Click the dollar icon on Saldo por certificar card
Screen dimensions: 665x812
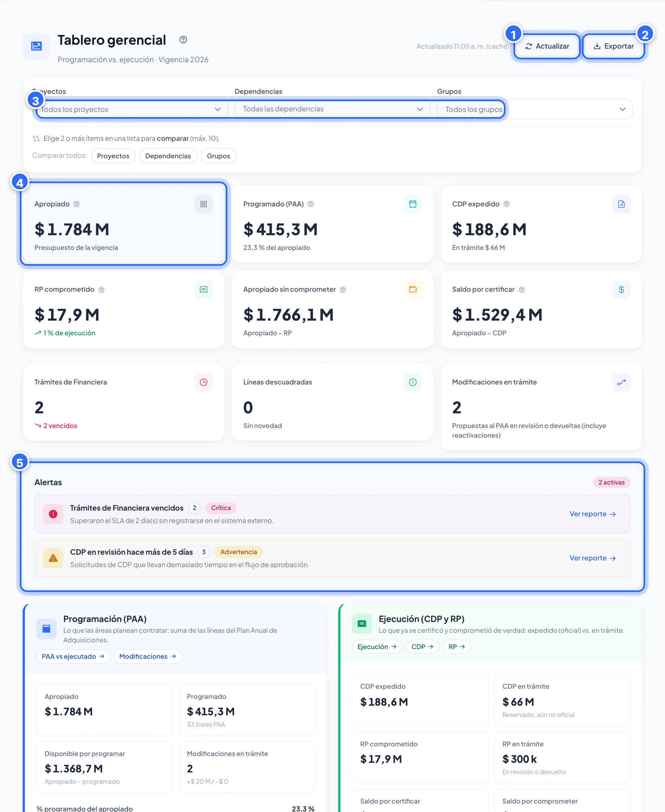(621, 290)
